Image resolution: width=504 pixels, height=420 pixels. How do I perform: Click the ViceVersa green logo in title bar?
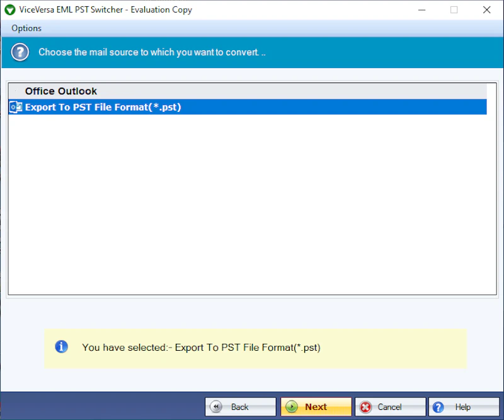tap(10, 9)
